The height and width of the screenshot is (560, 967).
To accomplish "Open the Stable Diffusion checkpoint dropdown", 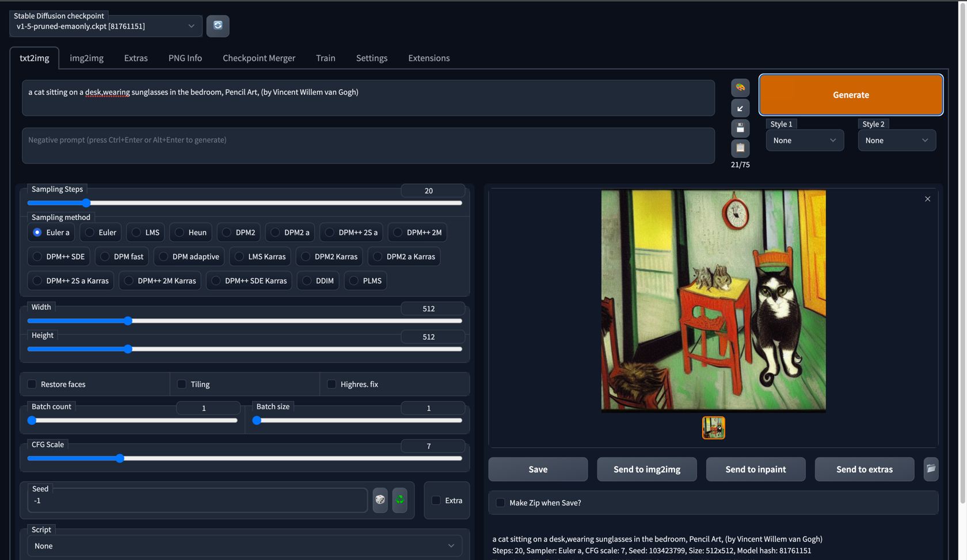I will click(106, 26).
